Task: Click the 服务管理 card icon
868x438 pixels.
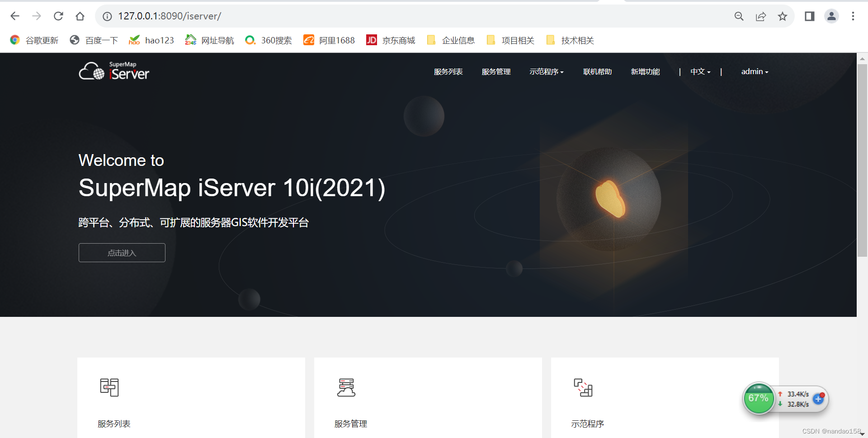Action: click(x=346, y=387)
